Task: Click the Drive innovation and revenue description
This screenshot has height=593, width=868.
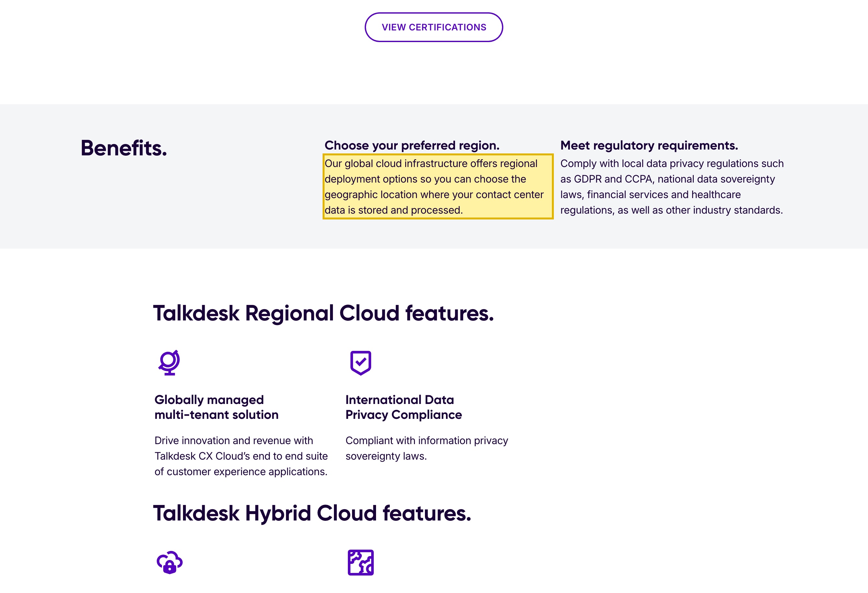Action: pyautogui.click(x=241, y=456)
